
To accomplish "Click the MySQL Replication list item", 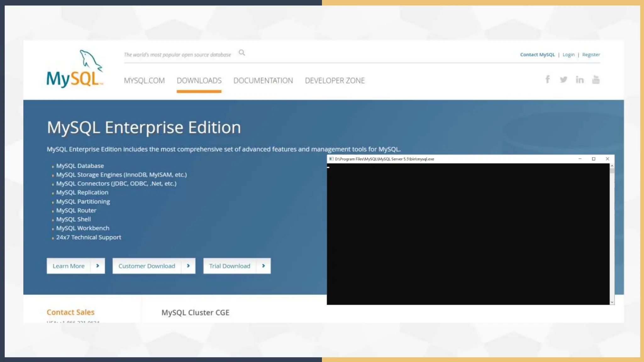I will pos(82,192).
